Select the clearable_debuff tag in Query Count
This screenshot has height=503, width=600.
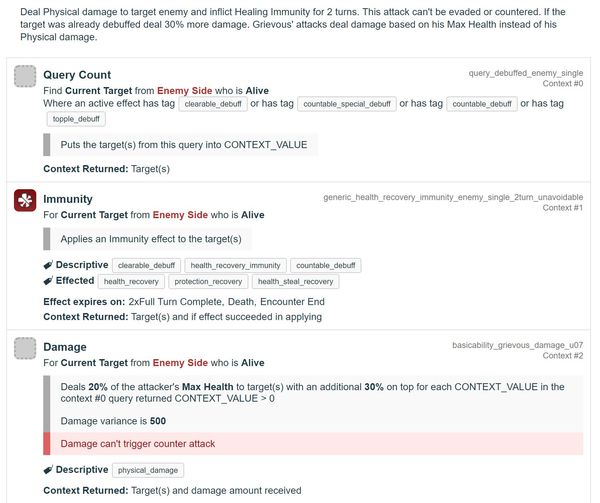tap(213, 104)
